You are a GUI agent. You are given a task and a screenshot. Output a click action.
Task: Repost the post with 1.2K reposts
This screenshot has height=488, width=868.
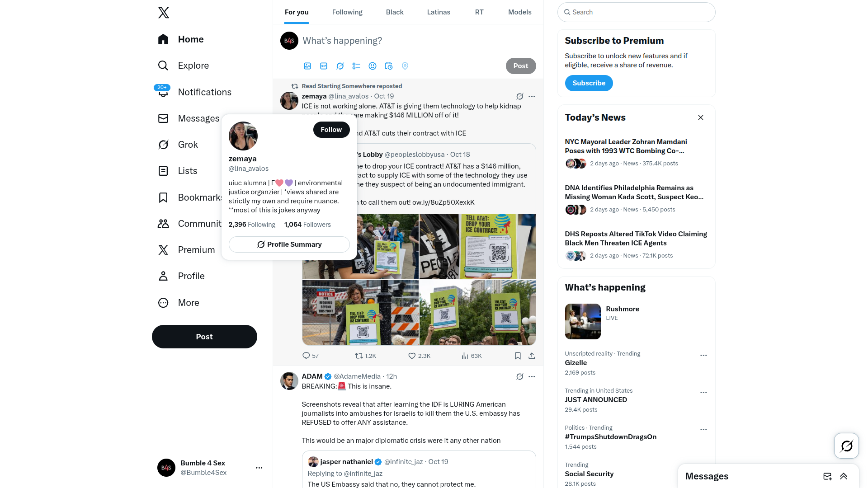365,356
